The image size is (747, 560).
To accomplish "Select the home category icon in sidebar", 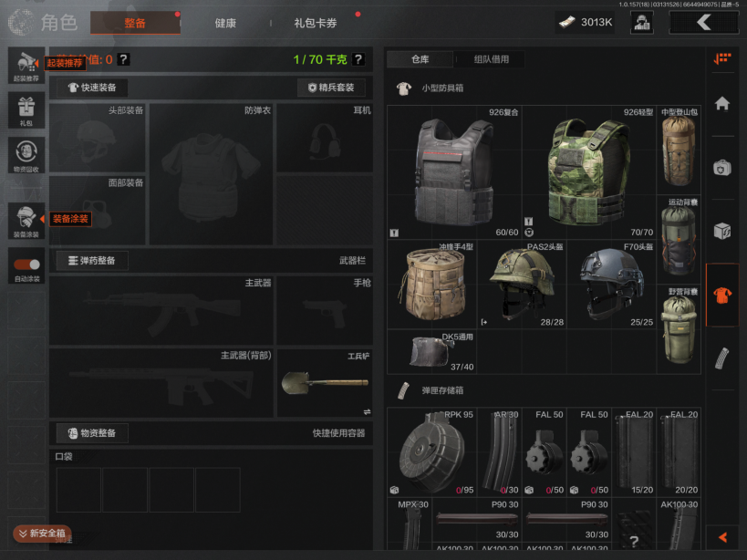I will tap(722, 103).
